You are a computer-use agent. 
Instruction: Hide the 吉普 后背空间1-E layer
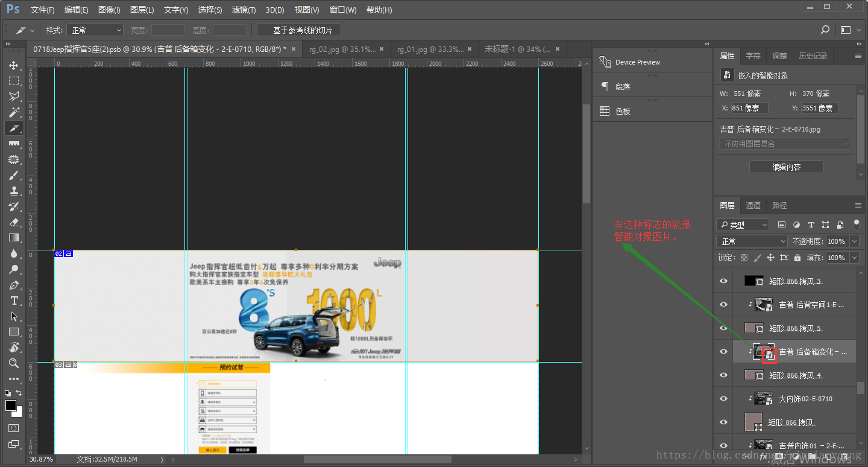724,305
